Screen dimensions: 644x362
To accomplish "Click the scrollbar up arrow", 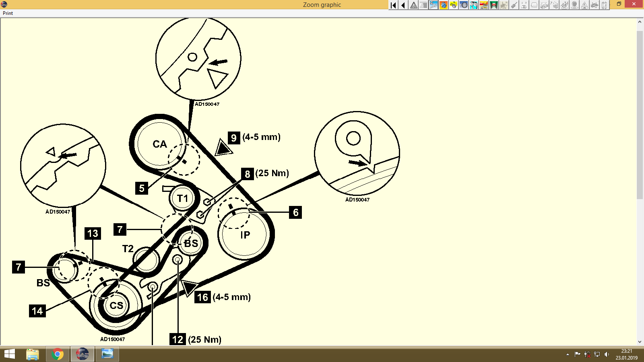I will pos(640,21).
